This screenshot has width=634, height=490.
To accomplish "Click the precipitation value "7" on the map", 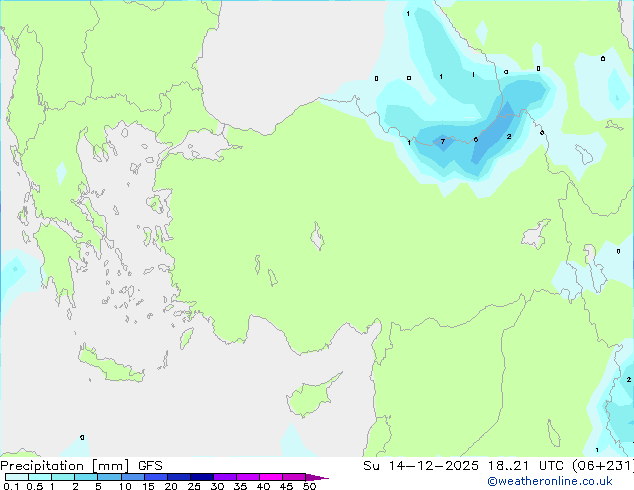I will click(443, 142).
